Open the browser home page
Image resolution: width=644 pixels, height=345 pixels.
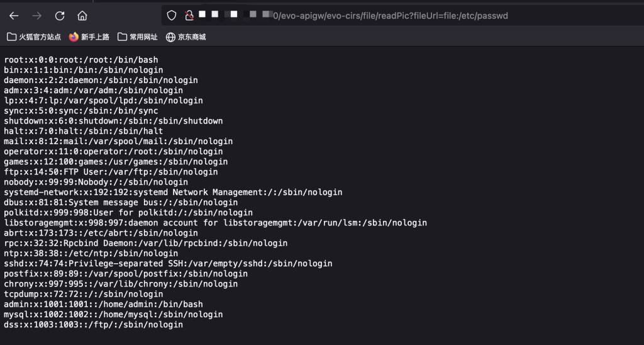point(82,16)
